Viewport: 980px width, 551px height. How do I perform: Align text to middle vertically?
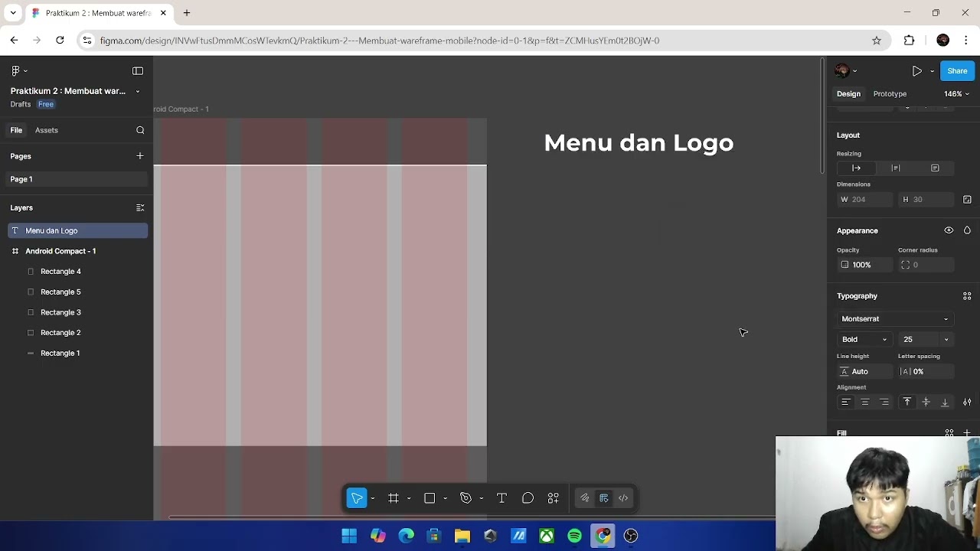click(x=926, y=403)
